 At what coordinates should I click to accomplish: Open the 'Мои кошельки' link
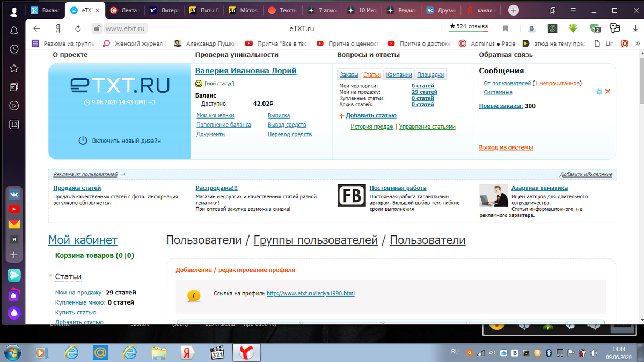215,115
